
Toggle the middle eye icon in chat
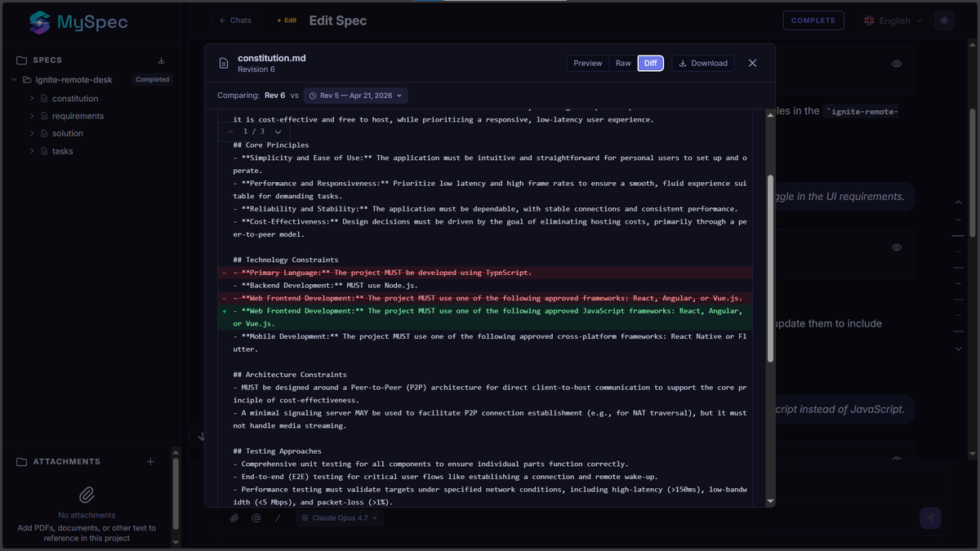click(897, 247)
